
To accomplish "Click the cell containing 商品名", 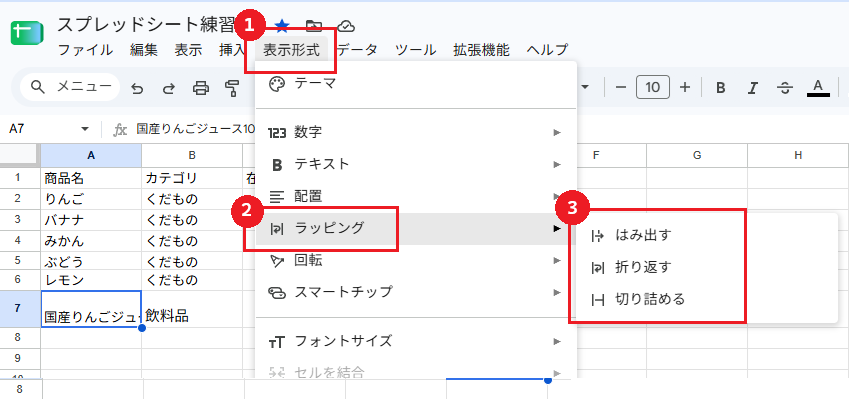I will tap(91, 178).
